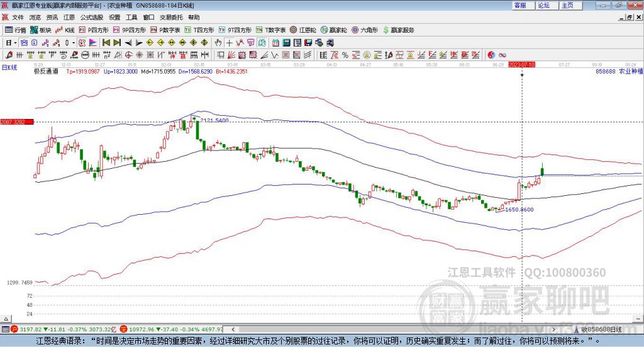The height and width of the screenshot is (347, 644).
Task: Jump to the first bar button
Action: pyautogui.click(x=106, y=43)
